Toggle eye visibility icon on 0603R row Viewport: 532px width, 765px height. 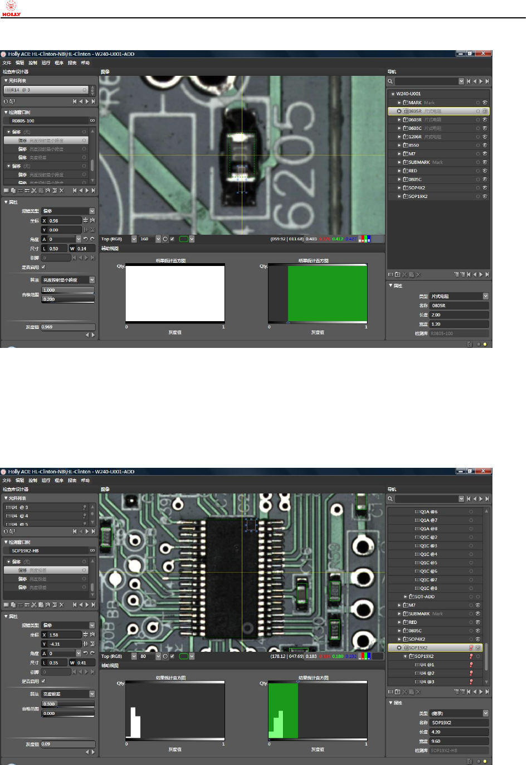coord(485,120)
